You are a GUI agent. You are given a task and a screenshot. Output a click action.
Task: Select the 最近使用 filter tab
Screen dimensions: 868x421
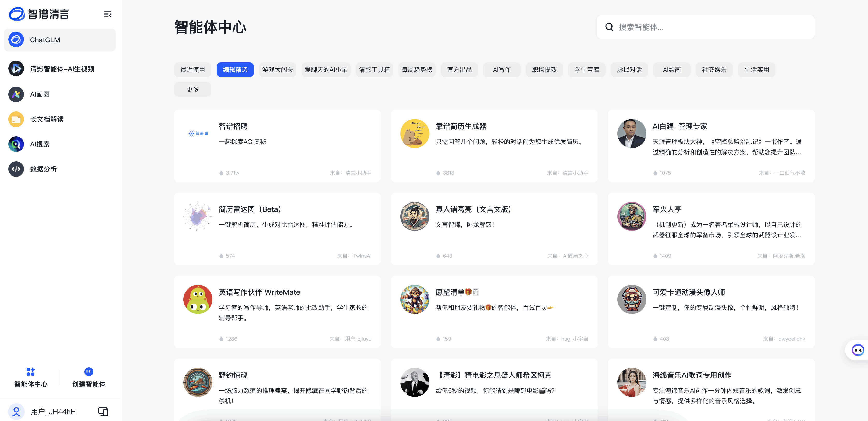tap(193, 70)
